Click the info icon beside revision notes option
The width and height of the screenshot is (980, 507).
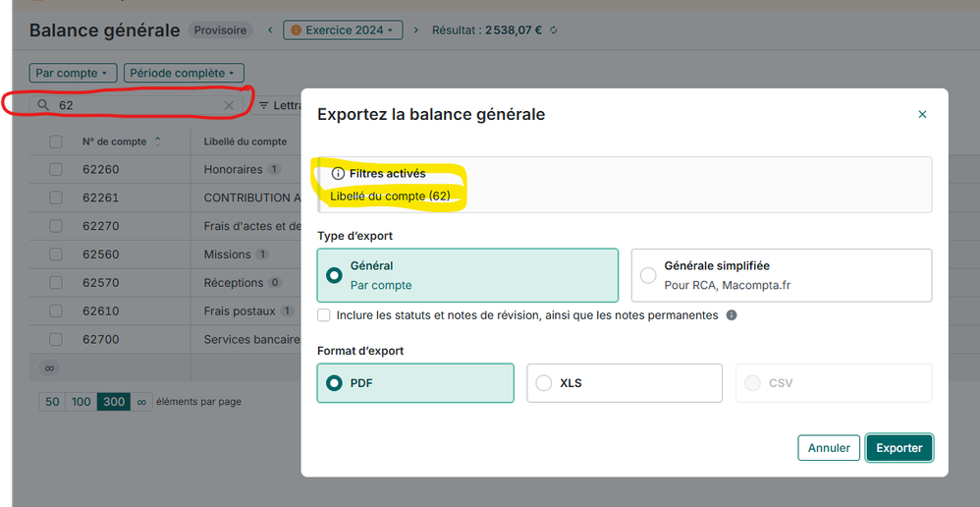tap(732, 315)
